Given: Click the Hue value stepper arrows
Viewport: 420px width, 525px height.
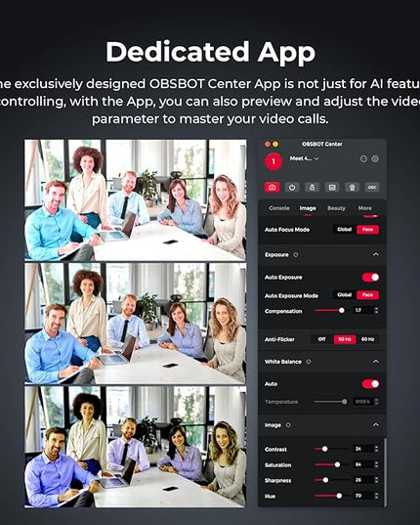Looking at the screenshot, I should 376,496.
